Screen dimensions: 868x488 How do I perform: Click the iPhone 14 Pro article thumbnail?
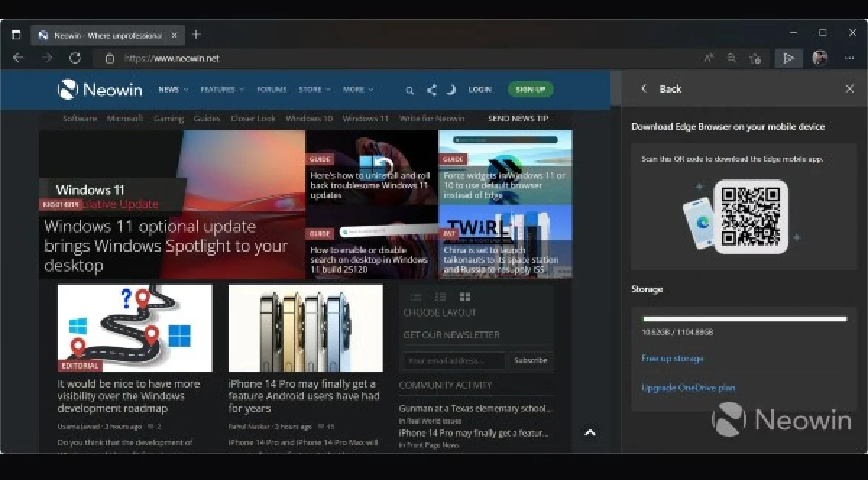click(x=305, y=328)
